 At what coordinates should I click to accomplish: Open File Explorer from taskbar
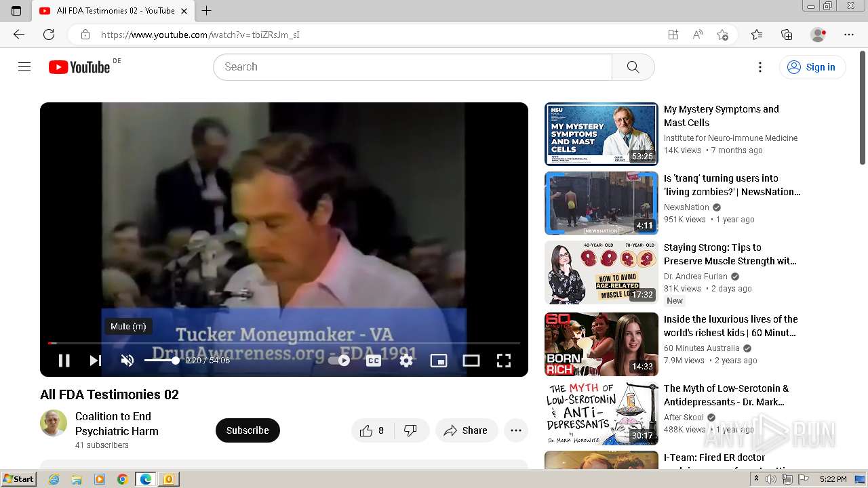[x=77, y=479]
